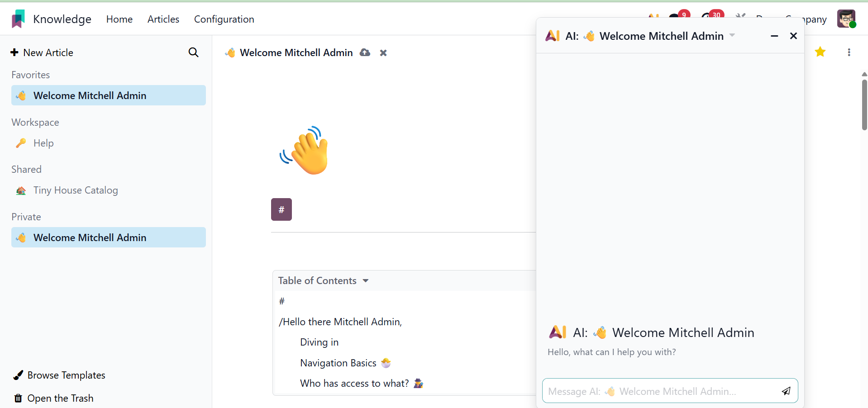Image resolution: width=868 pixels, height=408 pixels.
Task: Click the cloud upload save icon
Action: coord(365,52)
